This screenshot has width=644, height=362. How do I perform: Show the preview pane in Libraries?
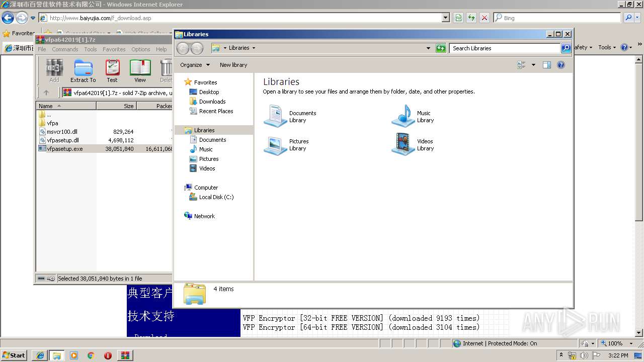click(x=547, y=65)
